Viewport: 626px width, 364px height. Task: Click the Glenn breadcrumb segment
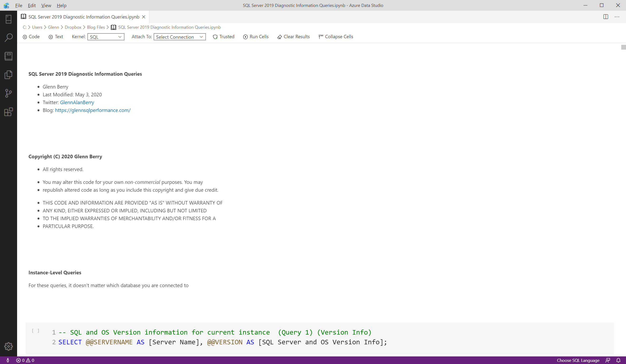pos(53,27)
